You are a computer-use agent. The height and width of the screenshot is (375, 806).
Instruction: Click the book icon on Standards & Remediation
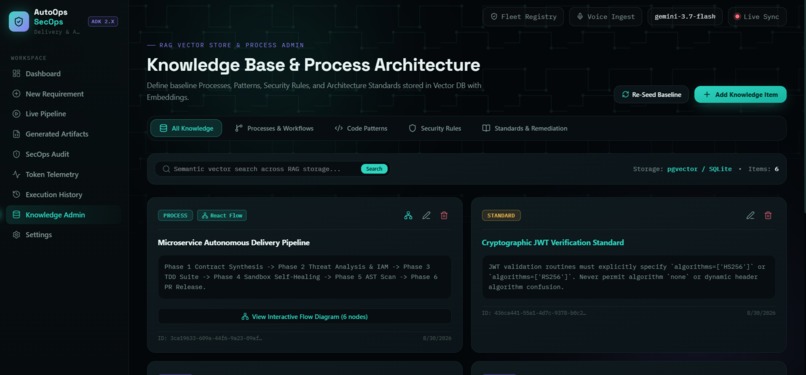[486, 128]
